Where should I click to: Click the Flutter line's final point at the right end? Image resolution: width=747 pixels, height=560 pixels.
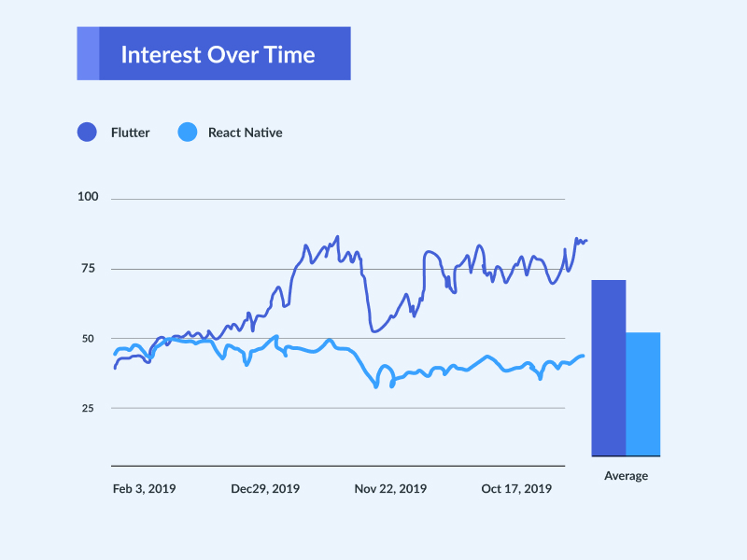[586, 241]
